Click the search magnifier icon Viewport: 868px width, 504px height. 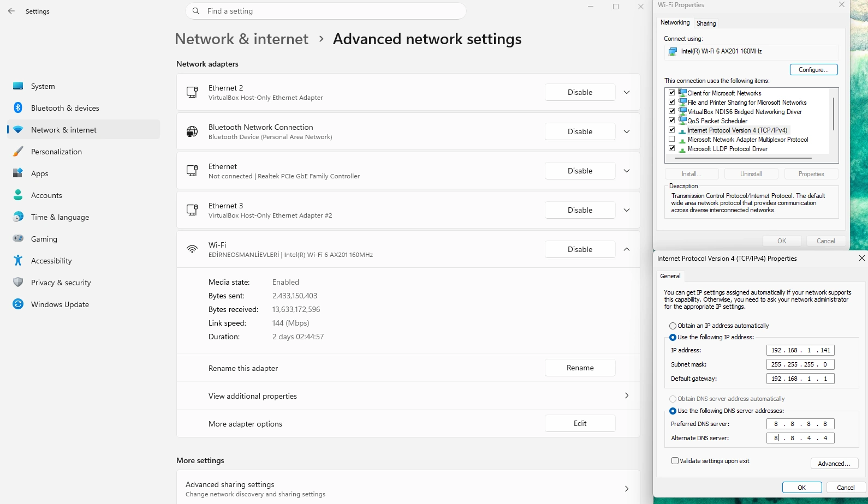(196, 11)
